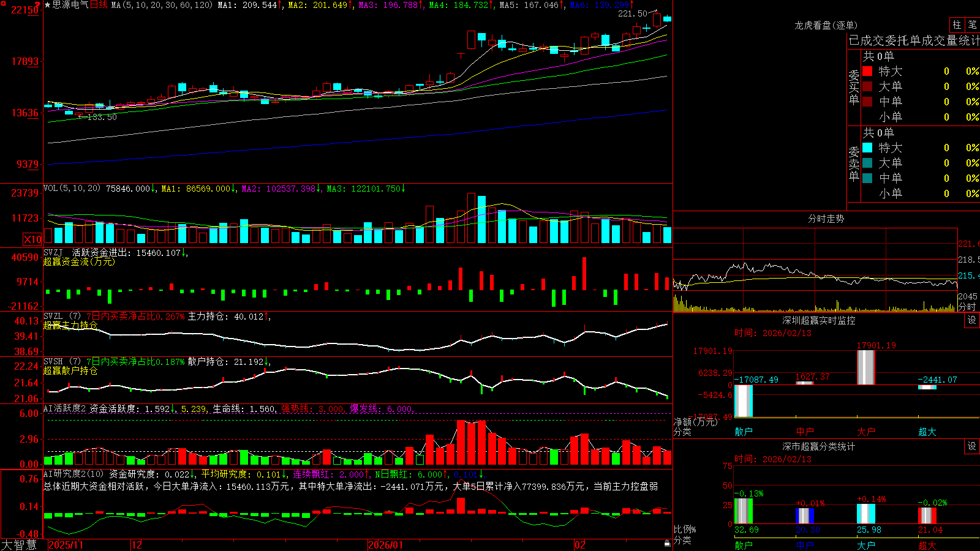The height and width of the screenshot is (551, 980).
Task: Select the teal 中单 sell-order swatch
Action: pyautogui.click(x=867, y=178)
